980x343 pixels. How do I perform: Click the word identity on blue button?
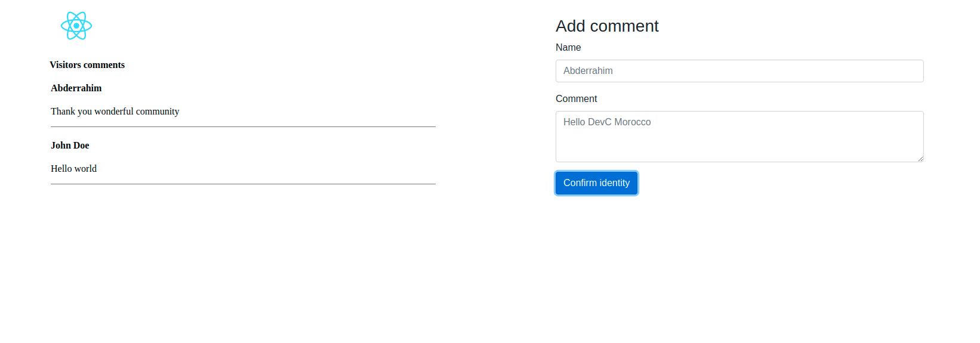(x=614, y=183)
